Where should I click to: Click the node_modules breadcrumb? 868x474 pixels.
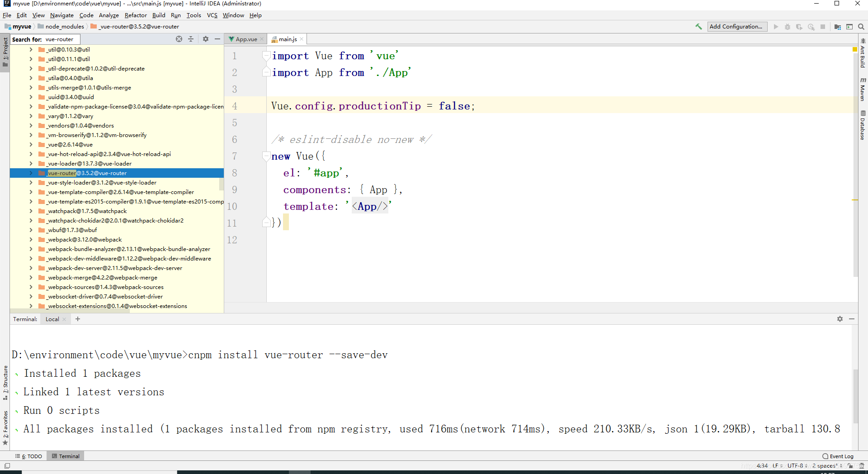click(61, 27)
